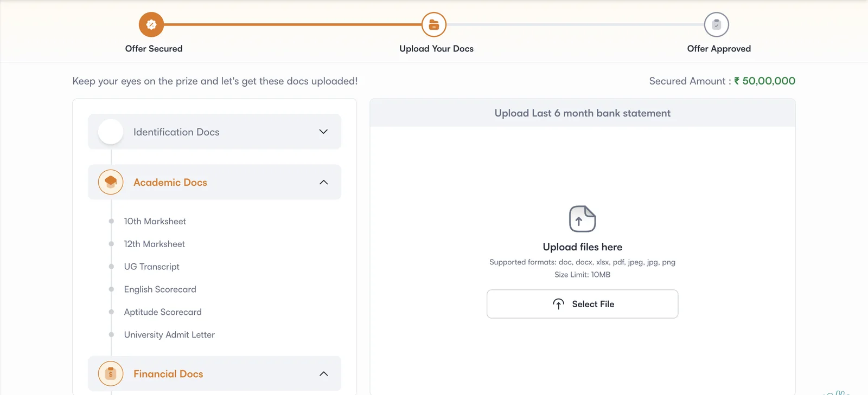This screenshot has height=395, width=868.
Task: Open the 10th Marksheet document entry
Action: [x=155, y=221]
